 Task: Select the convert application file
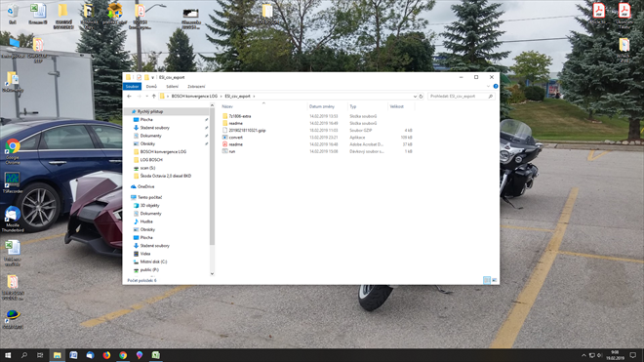(317, 138)
